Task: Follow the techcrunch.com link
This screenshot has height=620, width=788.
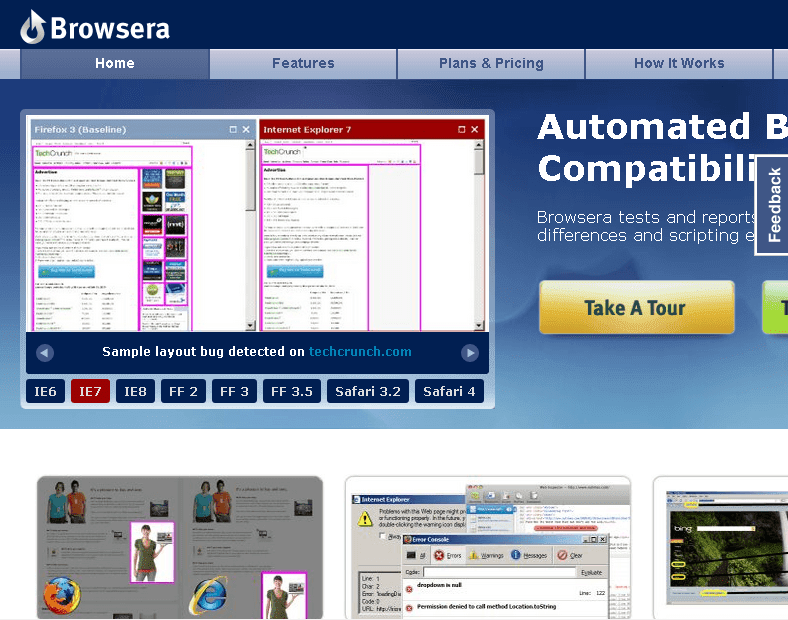Action: (x=360, y=352)
